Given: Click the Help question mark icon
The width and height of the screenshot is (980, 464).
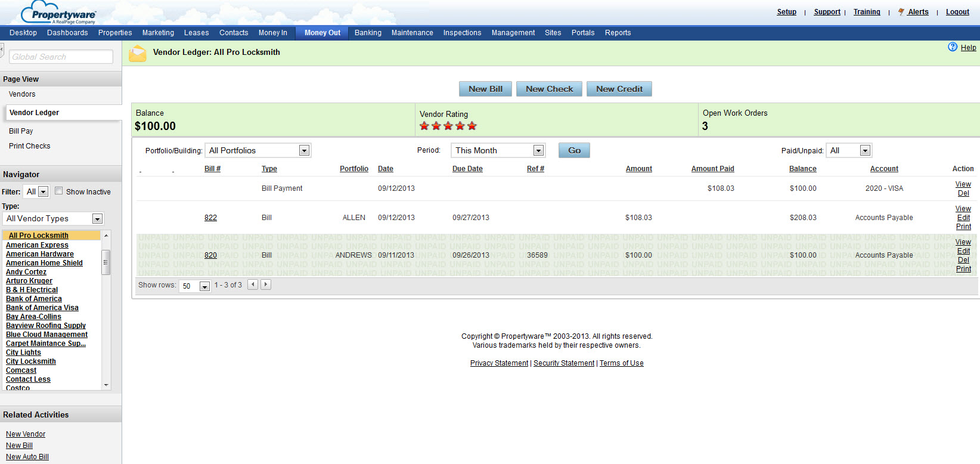Looking at the screenshot, I should [x=953, y=47].
